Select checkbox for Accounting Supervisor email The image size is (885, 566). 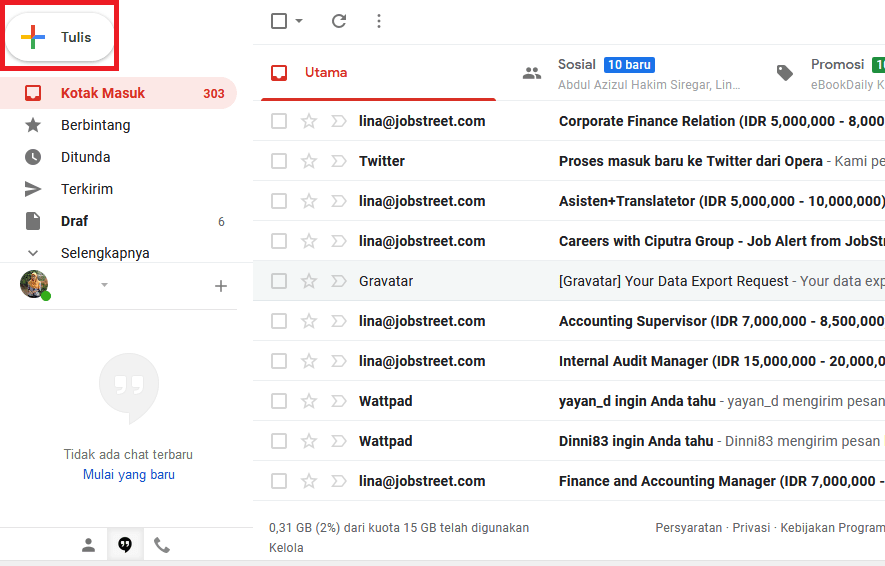[x=279, y=321]
